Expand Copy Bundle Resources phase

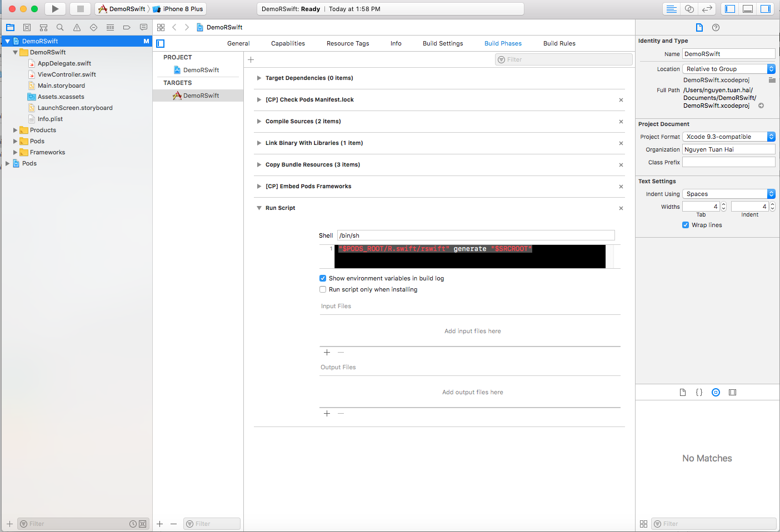[x=259, y=165]
